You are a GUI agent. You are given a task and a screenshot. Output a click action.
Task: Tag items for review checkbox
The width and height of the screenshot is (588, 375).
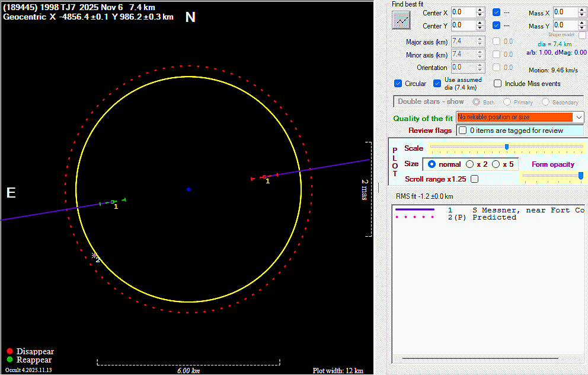click(x=463, y=131)
